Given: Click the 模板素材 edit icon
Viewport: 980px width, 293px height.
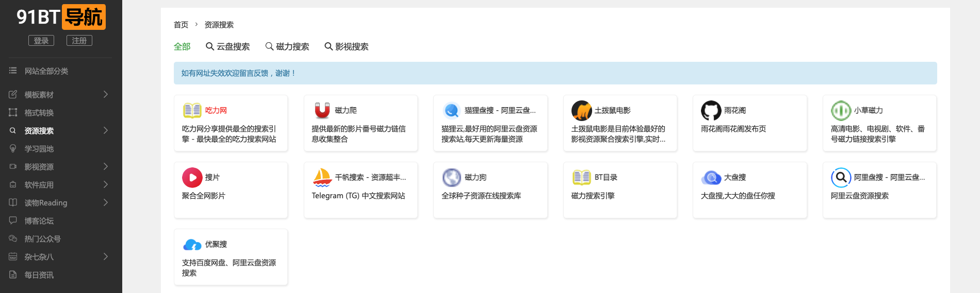Looking at the screenshot, I should click(x=13, y=94).
